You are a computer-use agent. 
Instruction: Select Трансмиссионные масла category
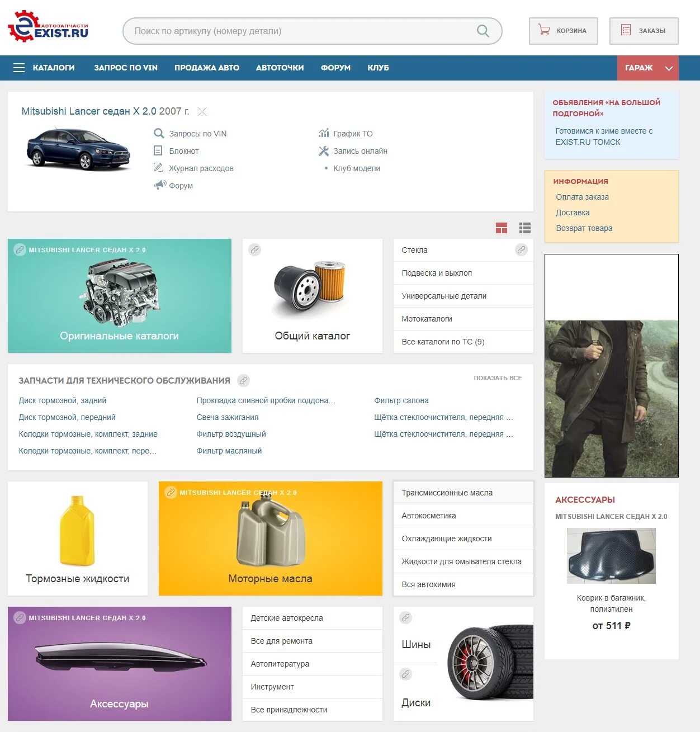[x=463, y=493]
